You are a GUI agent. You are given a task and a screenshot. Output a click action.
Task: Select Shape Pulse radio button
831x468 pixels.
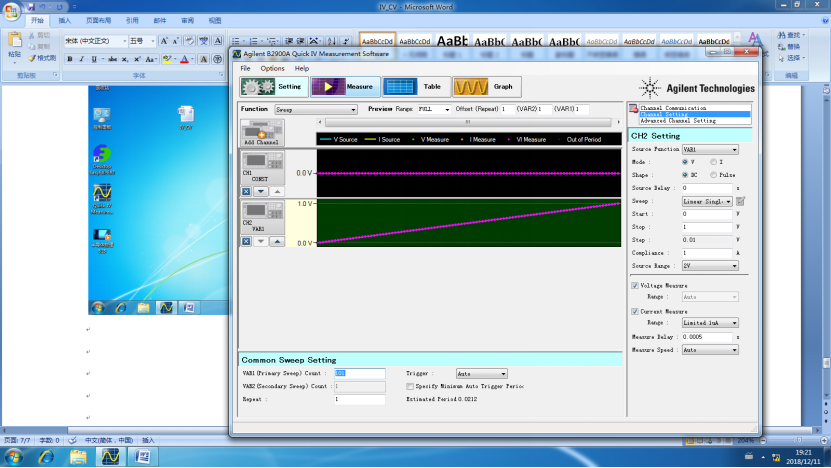pos(713,175)
